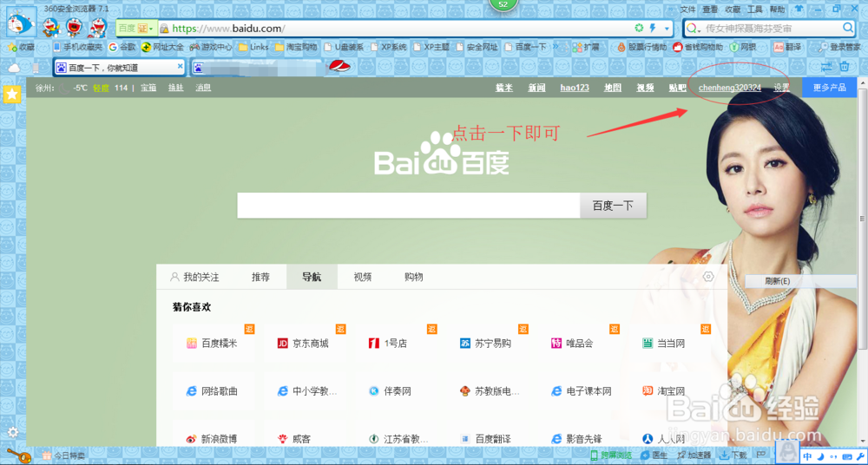
Task: Click the 贴吧 link
Action: 678,88
